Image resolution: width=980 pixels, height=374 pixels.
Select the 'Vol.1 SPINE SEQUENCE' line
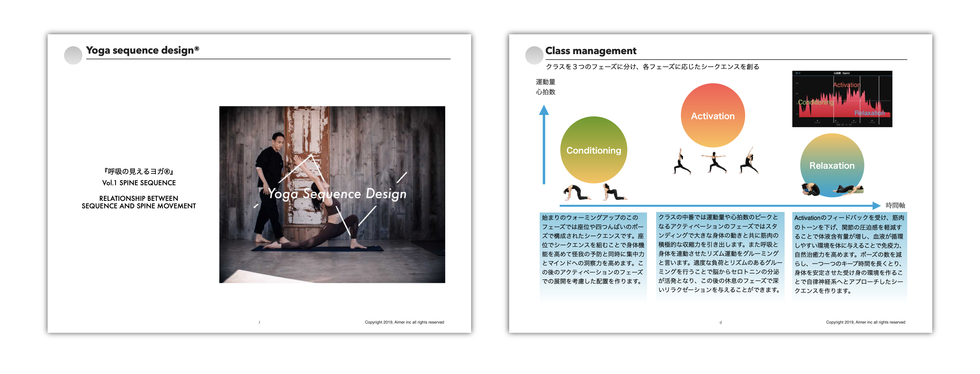[139, 183]
